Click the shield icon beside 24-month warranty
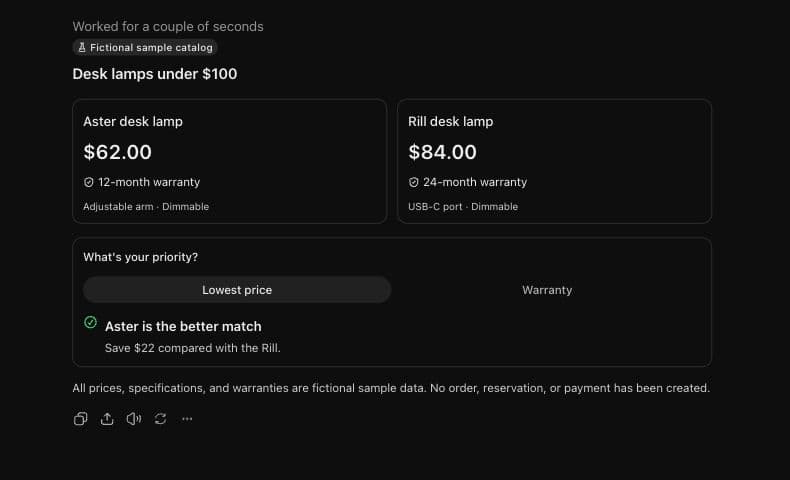790x480 pixels. pos(414,182)
